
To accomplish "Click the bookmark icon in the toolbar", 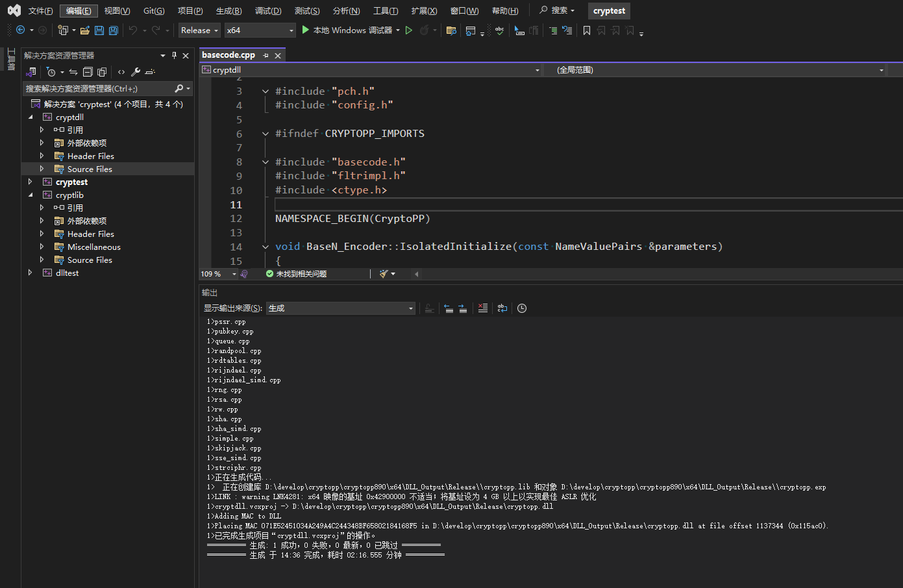I will (x=587, y=31).
